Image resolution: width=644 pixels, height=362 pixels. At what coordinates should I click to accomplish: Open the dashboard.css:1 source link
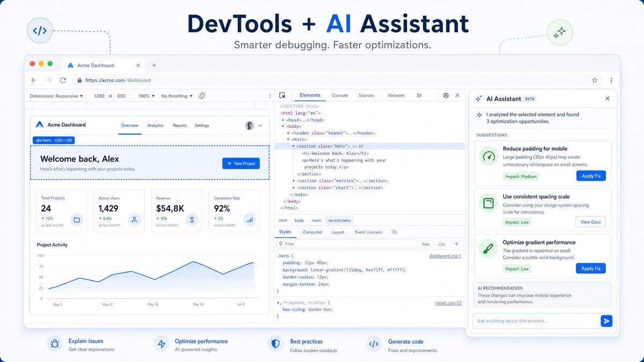445,256
